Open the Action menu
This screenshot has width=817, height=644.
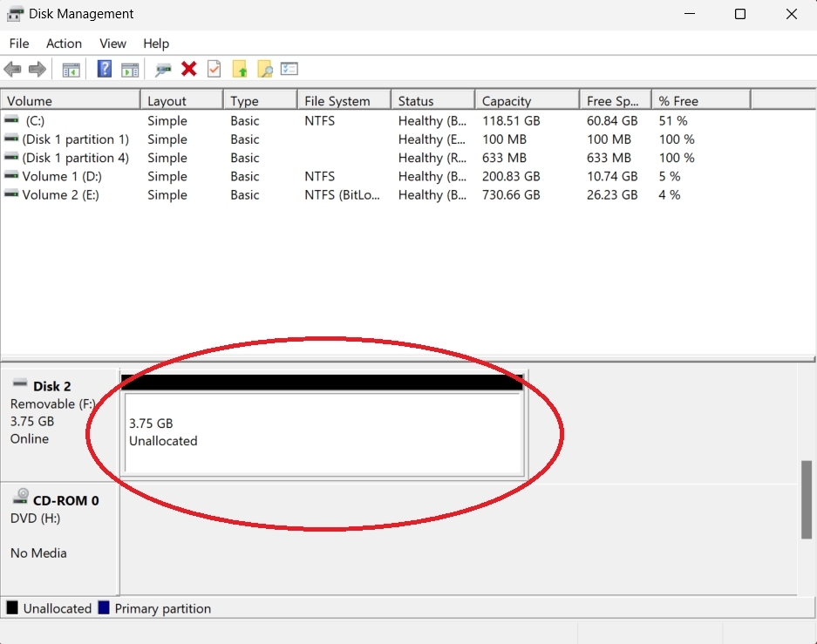[64, 44]
